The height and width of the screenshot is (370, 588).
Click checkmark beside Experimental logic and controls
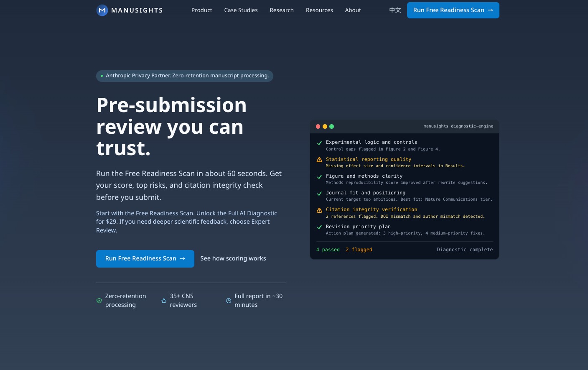pyautogui.click(x=319, y=143)
